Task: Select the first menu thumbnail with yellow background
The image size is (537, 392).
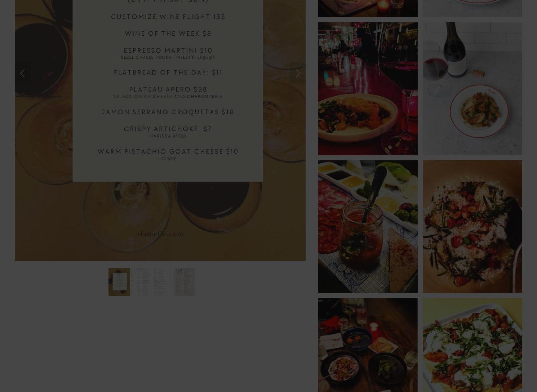Action: 119,282
